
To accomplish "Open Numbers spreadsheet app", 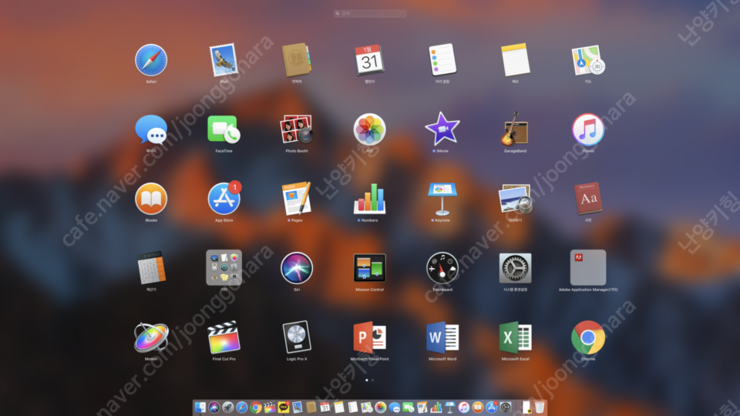I will pos(369,199).
